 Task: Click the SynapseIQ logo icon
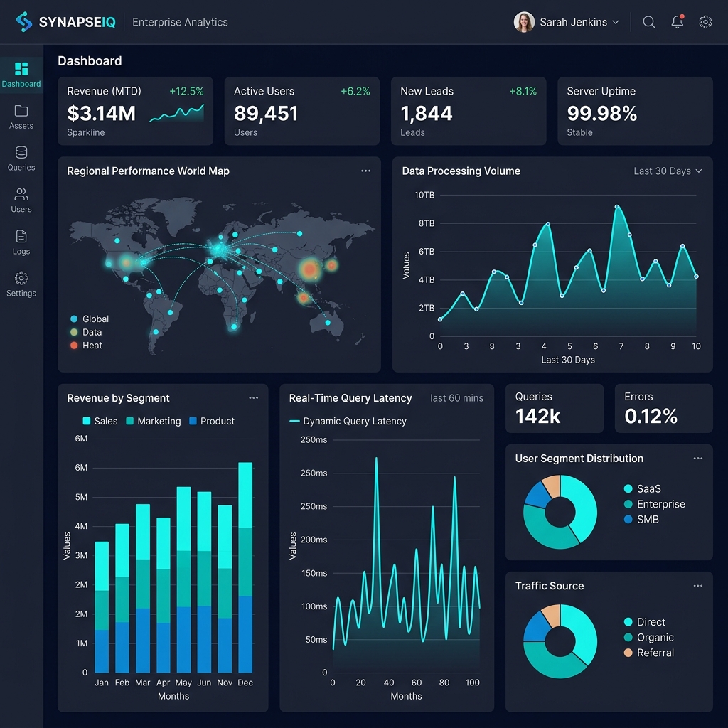[x=24, y=22]
